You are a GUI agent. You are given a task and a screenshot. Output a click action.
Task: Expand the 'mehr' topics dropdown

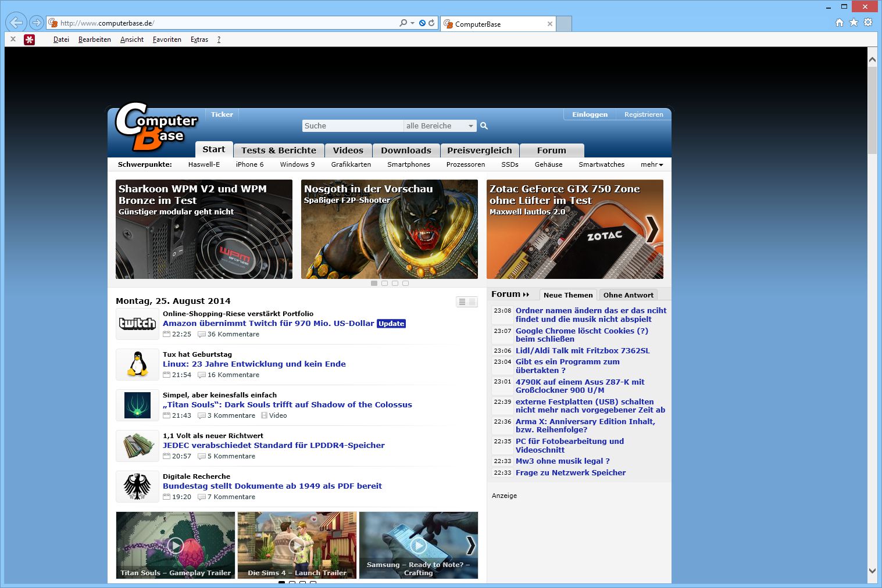652,164
